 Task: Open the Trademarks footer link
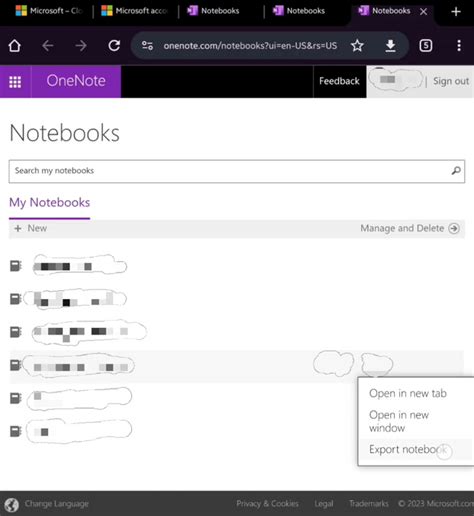(x=369, y=503)
